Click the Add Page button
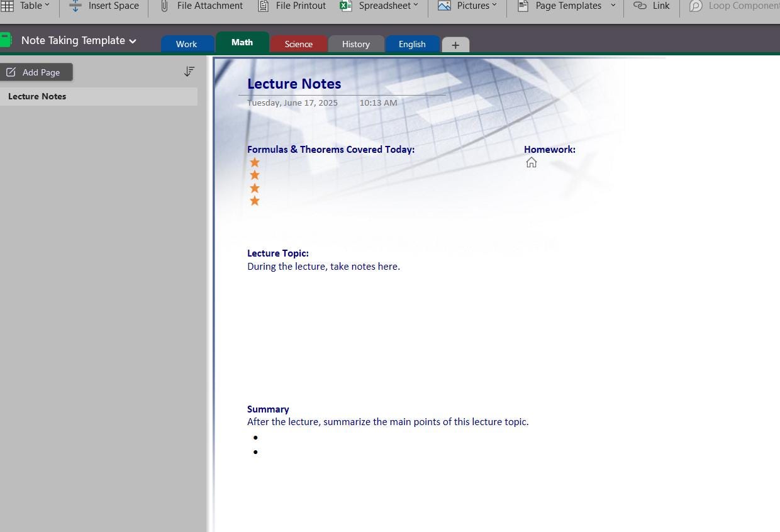Image resolution: width=780 pixels, height=532 pixels. tap(36, 72)
